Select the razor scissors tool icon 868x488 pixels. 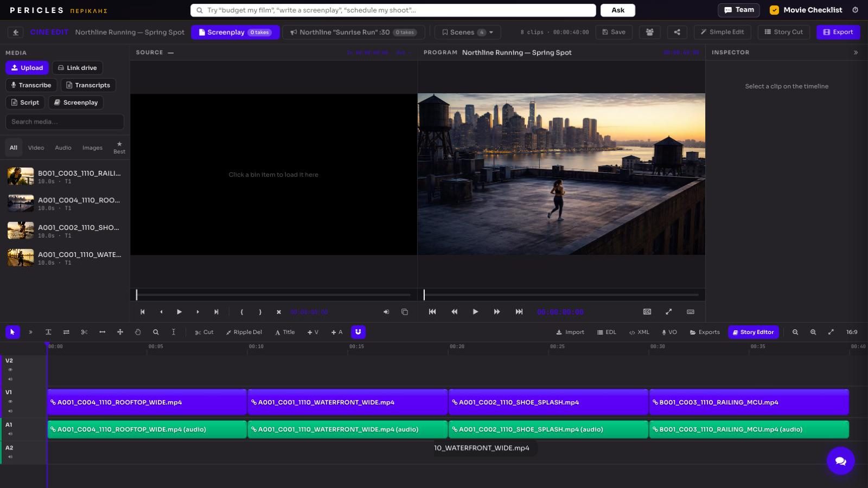tap(84, 332)
